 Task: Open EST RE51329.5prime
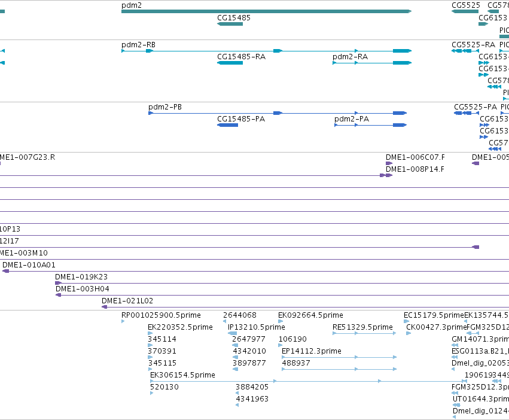click(362, 327)
